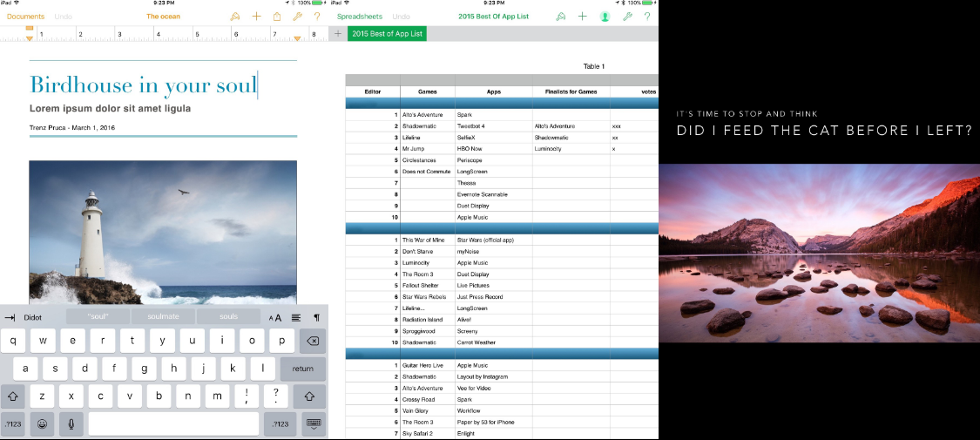Open the Pages format paintbrush icon

pyautogui.click(x=235, y=17)
